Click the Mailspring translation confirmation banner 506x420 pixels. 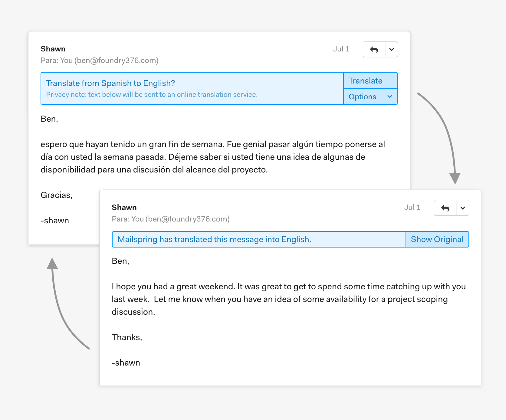(x=214, y=239)
